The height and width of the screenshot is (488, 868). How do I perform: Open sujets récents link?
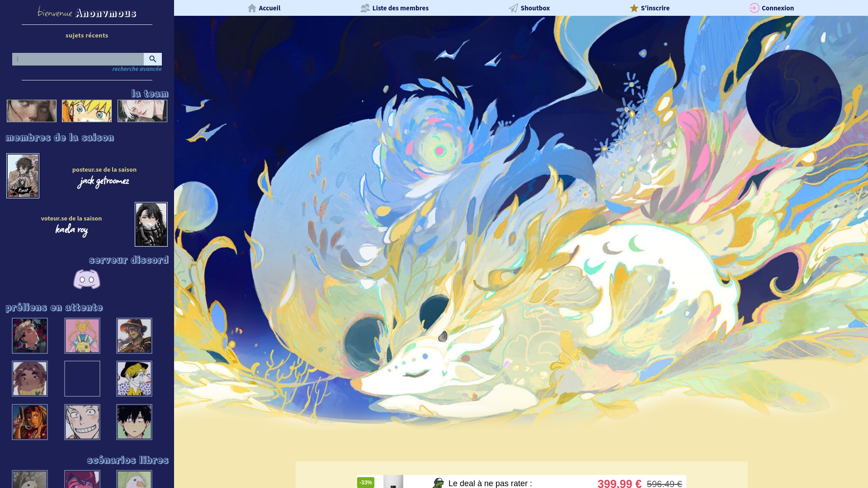[87, 35]
